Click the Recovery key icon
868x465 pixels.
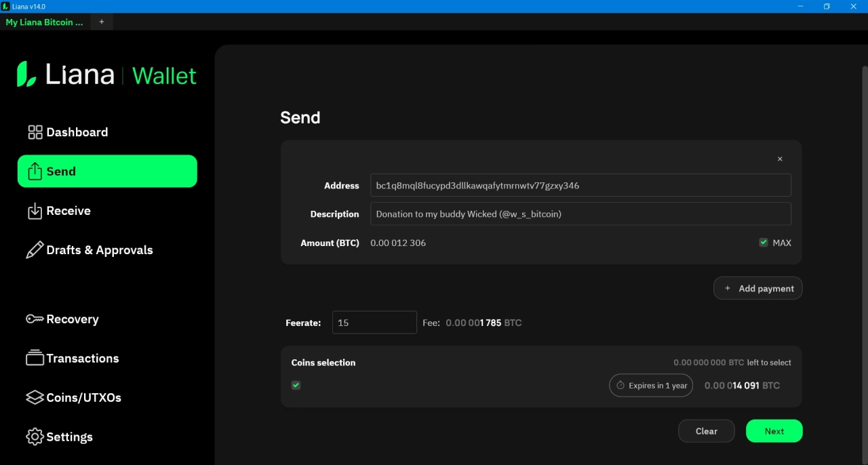pos(35,319)
